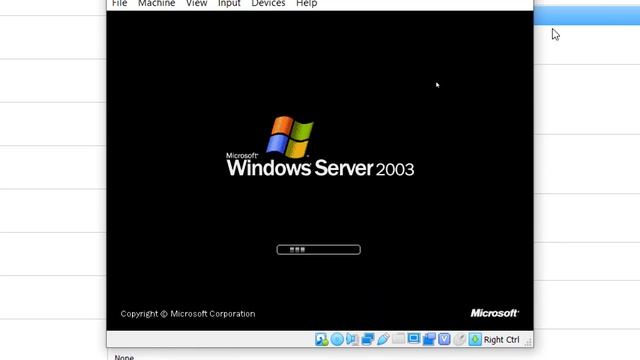Click the Right Ctrl host key label
This screenshot has height=360, width=640.
point(502,340)
